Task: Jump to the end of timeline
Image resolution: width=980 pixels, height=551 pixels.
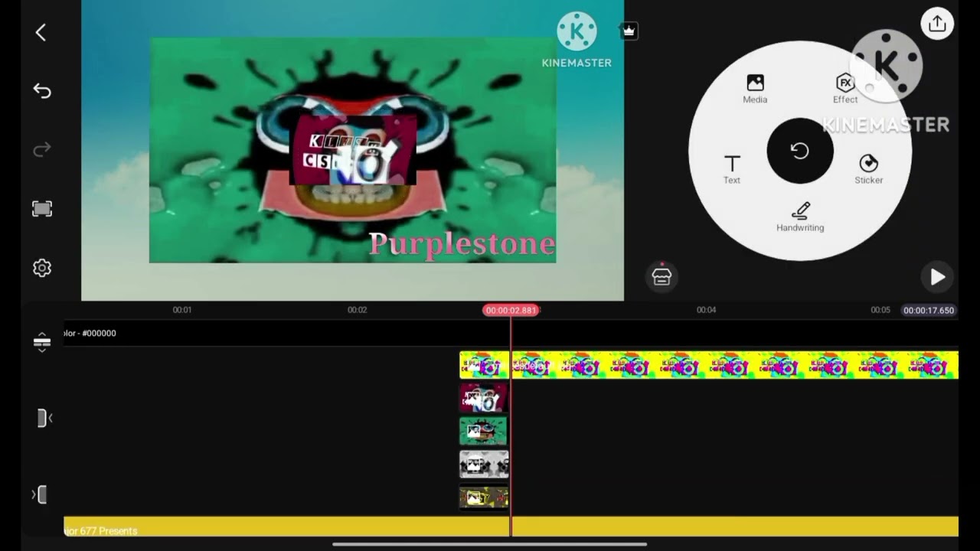Action: click(x=40, y=495)
